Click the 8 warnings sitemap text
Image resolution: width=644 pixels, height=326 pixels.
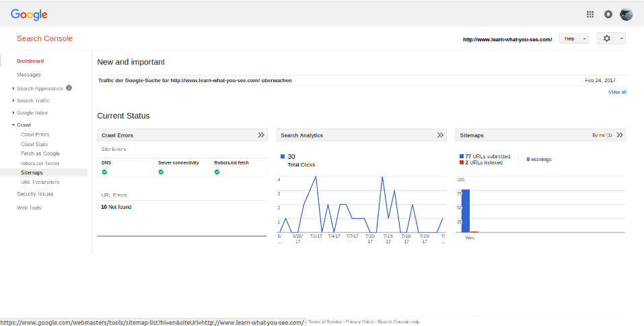point(539,159)
